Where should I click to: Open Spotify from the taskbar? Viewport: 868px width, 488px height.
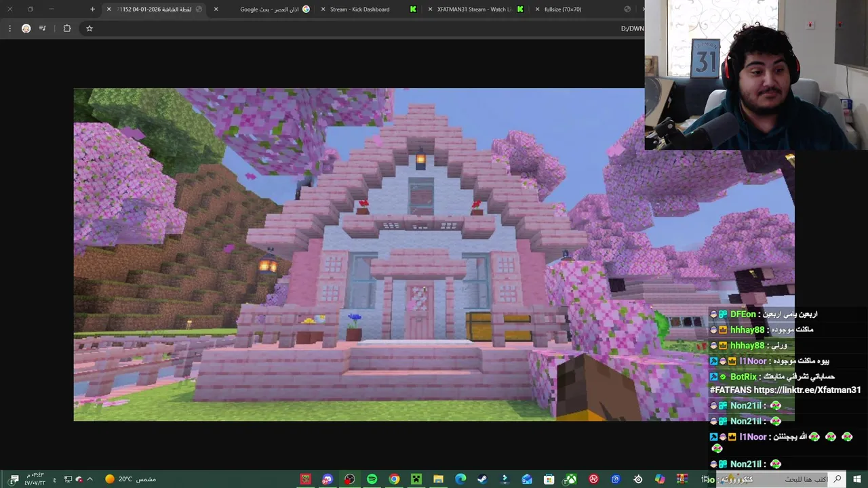tap(372, 479)
